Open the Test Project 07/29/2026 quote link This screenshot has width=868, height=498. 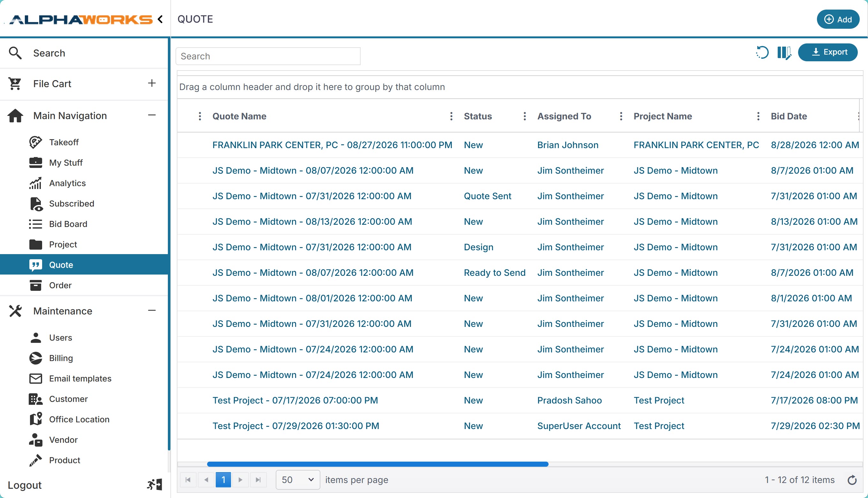tap(296, 426)
